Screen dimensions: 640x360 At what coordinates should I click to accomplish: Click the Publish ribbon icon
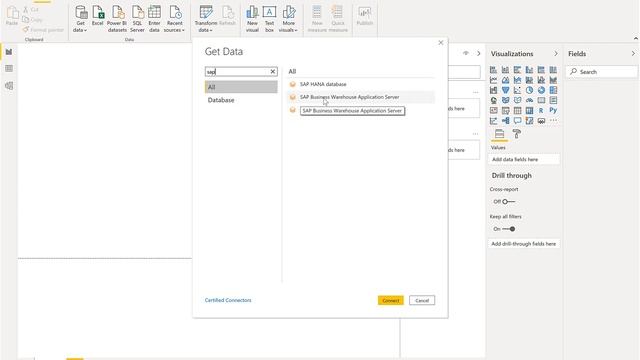[364, 16]
